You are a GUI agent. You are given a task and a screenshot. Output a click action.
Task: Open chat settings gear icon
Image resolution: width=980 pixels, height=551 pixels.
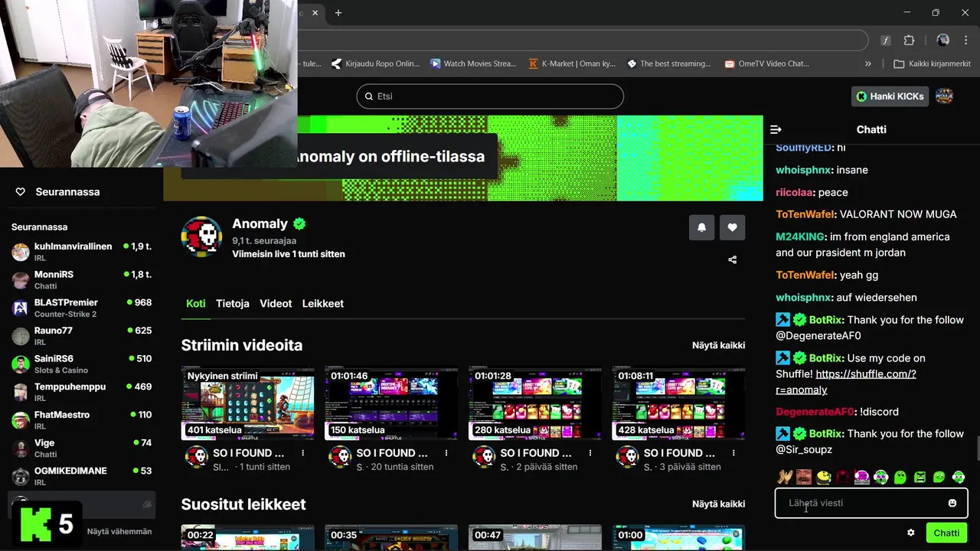911,533
